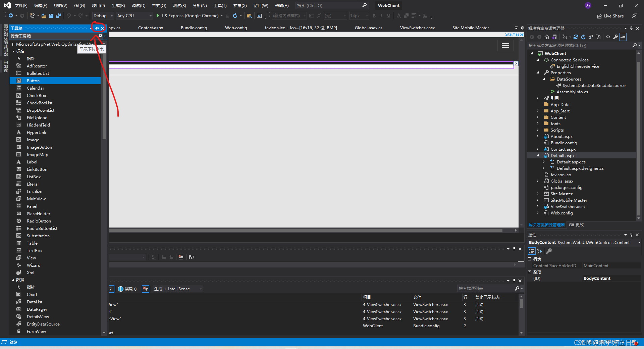
Task: Collapse the 标准 toolbox group
Action: click(x=13, y=51)
